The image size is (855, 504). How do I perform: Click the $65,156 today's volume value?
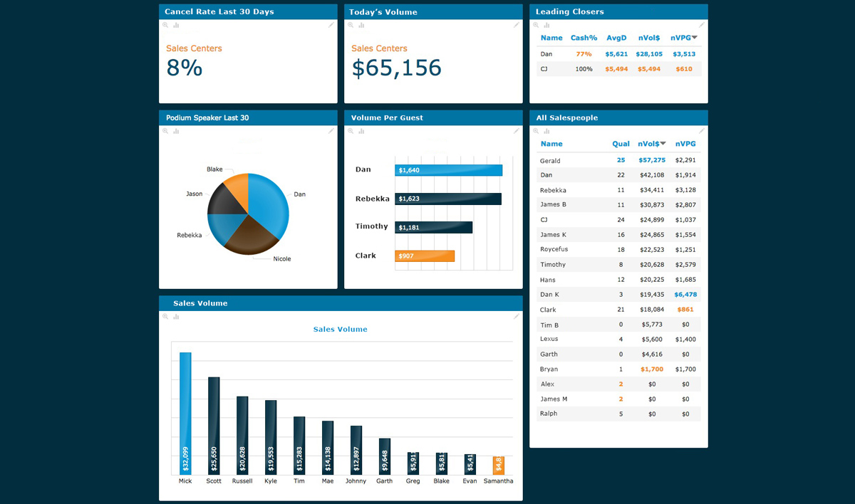pyautogui.click(x=397, y=68)
